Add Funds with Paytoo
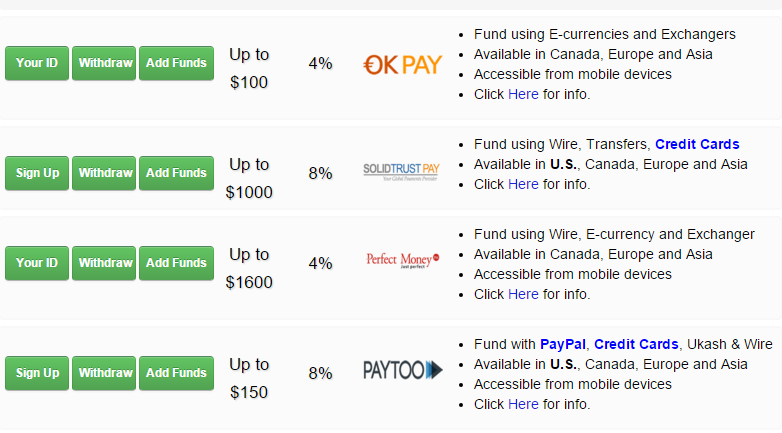The width and height of the screenshot is (782, 433). [176, 373]
